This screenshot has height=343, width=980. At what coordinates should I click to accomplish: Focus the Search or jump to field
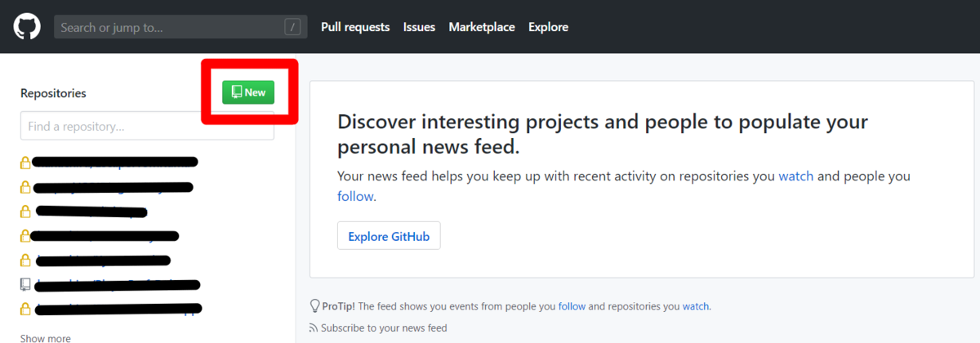180,27
